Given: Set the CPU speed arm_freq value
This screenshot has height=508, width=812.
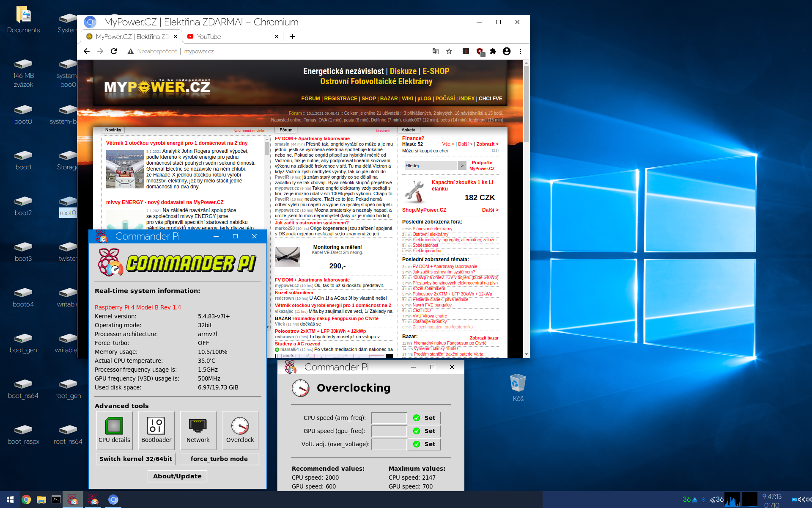Looking at the screenshot, I should 425,418.
